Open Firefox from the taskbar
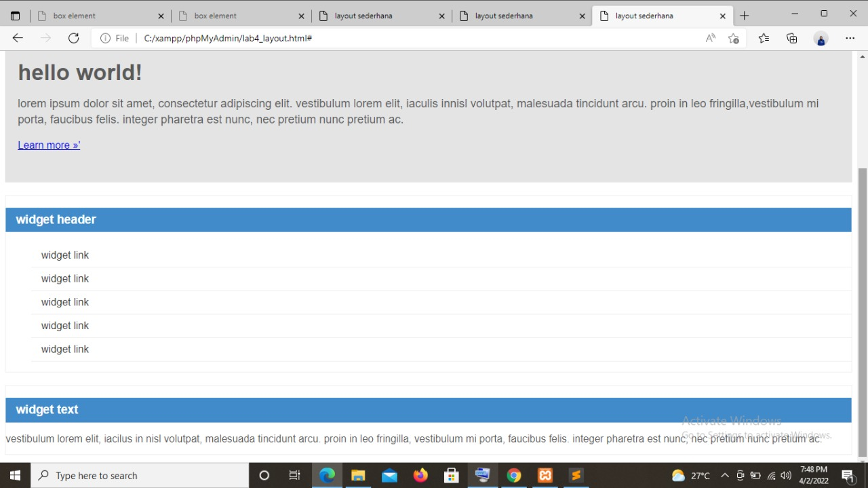The image size is (868, 488). [420, 475]
